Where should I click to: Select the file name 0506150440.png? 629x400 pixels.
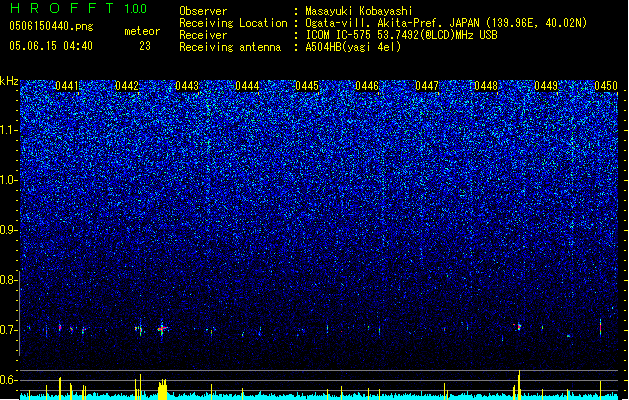[x=51, y=26]
